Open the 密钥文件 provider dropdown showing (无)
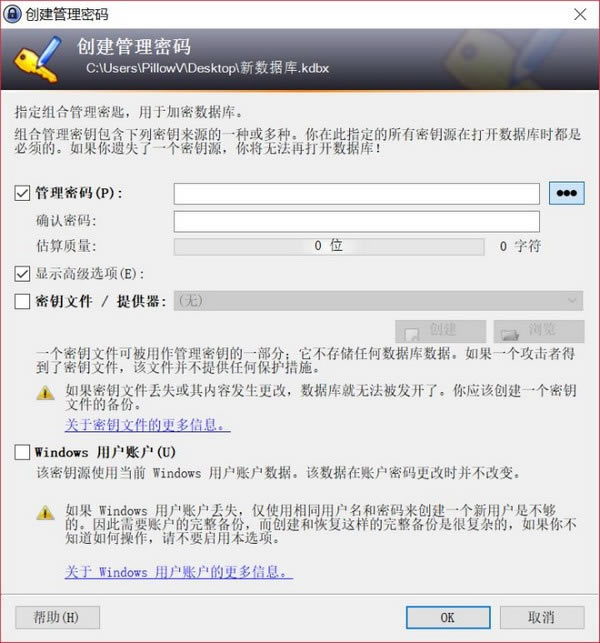This screenshot has height=643, width=600. 378,301
